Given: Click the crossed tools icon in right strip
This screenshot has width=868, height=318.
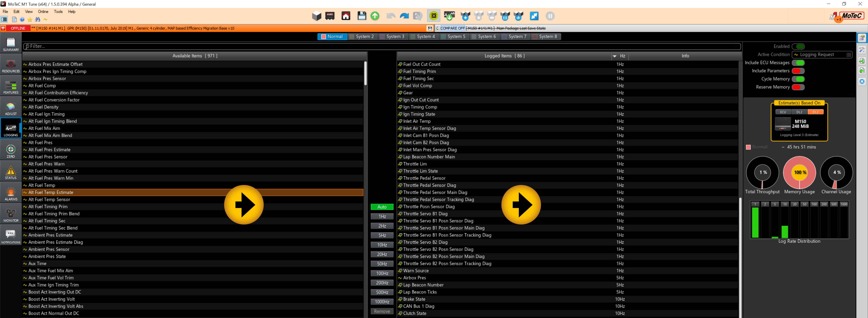Looking at the screenshot, I should click(x=862, y=50).
